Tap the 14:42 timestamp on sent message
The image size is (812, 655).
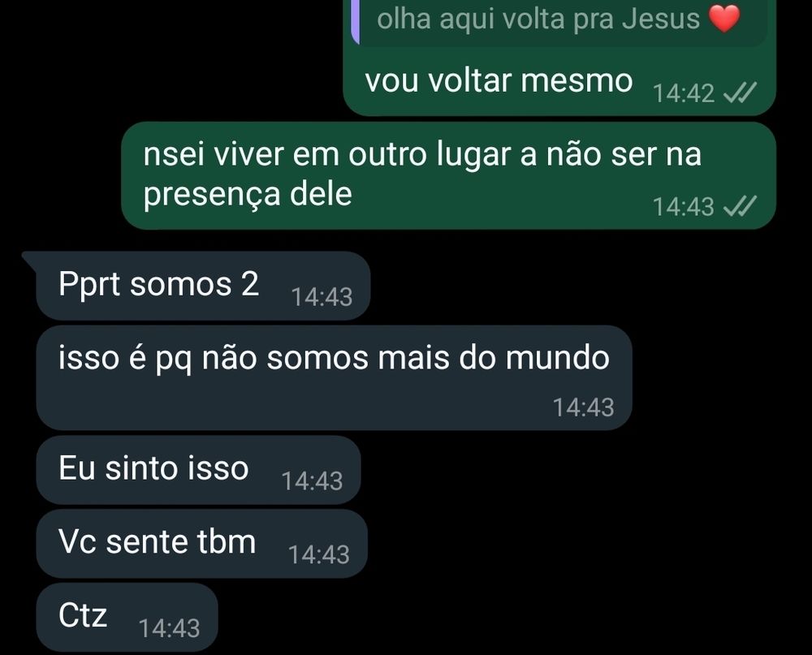(684, 93)
